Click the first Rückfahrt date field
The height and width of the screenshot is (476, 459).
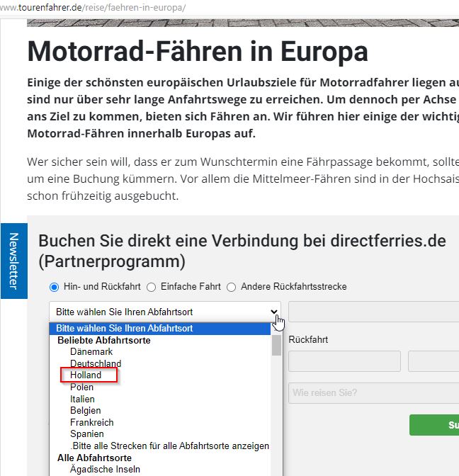[344, 361]
